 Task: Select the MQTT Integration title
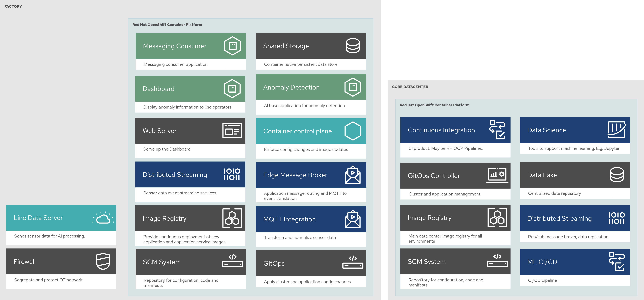289,219
